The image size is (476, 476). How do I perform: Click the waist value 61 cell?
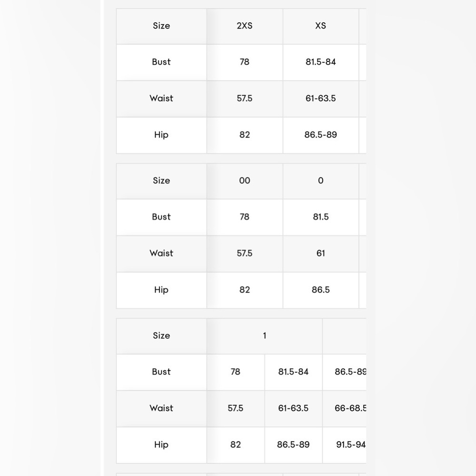(x=321, y=254)
